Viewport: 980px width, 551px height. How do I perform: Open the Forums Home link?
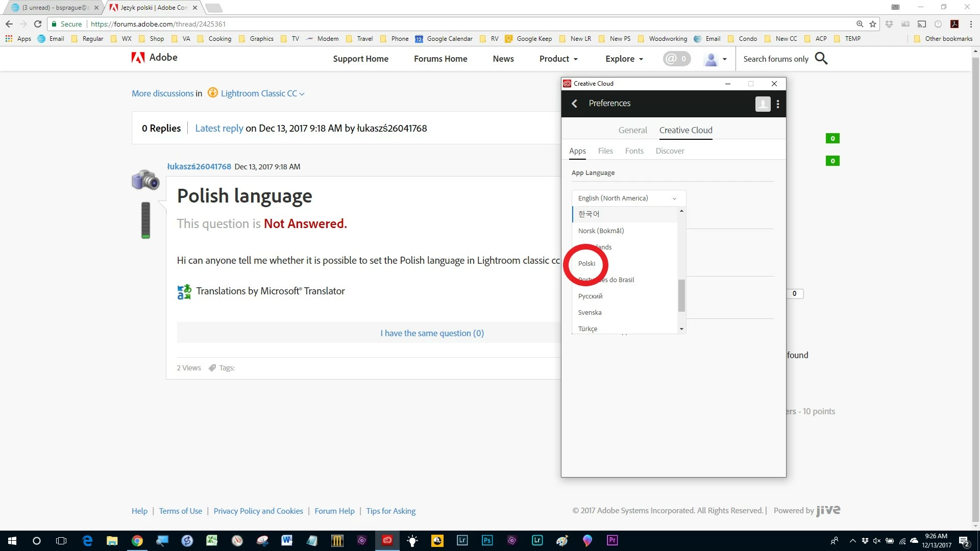[440, 59]
